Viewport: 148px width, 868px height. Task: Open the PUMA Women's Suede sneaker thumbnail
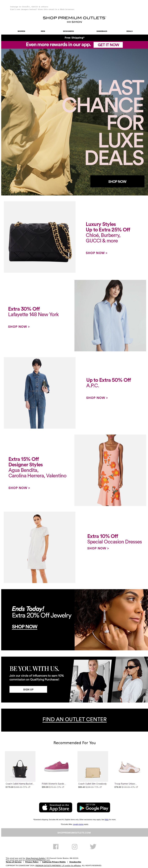click(56, 766)
